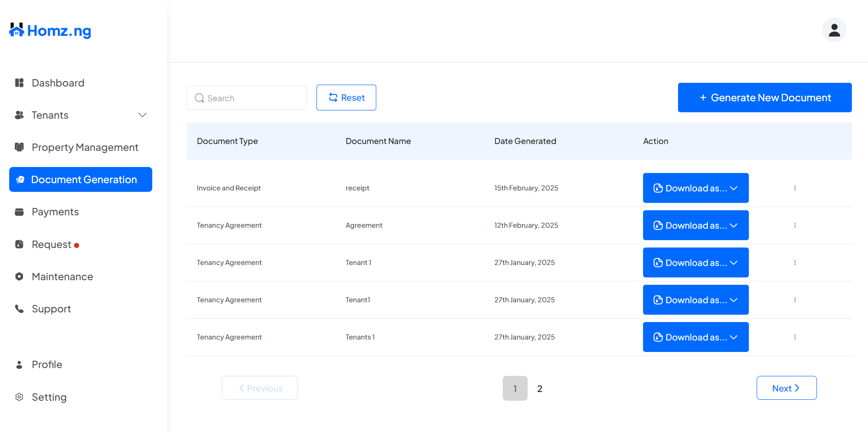Click the Payments card icon in sidebar

pos(19,212)
